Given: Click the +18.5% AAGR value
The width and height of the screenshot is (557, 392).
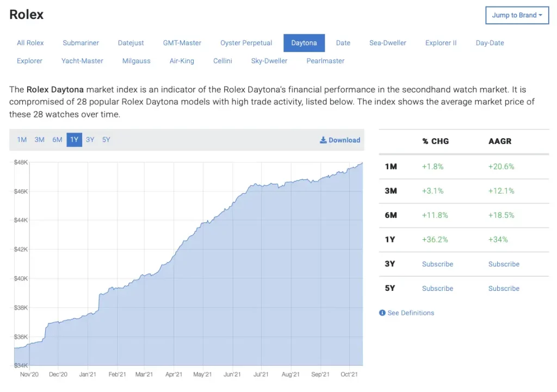Looking at the screenshot, I should 501,215.
